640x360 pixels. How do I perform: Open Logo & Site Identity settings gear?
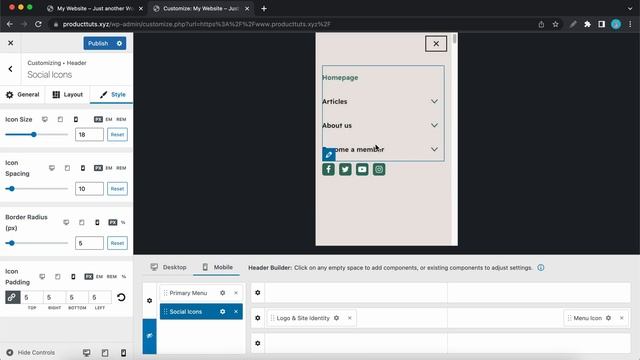[x=336, y=318]
